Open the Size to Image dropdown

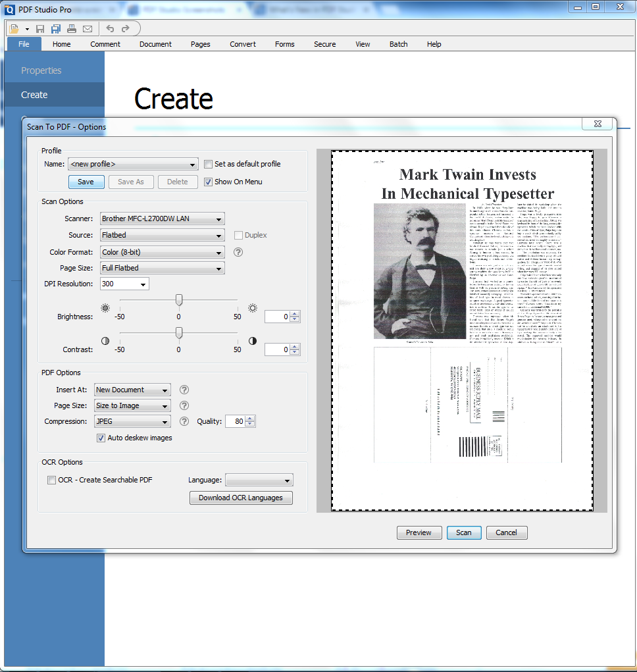pos(132,405)
